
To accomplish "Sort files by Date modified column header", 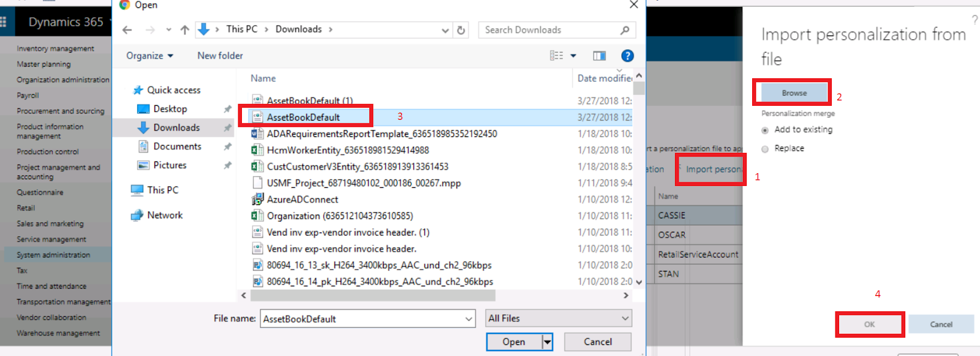I will click(x=605, y=78).
